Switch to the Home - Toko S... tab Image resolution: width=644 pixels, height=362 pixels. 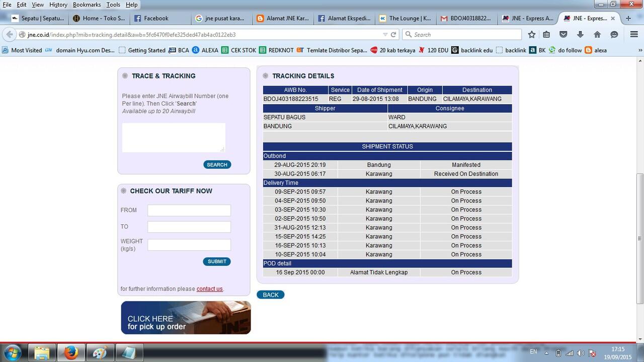[99, 18]
